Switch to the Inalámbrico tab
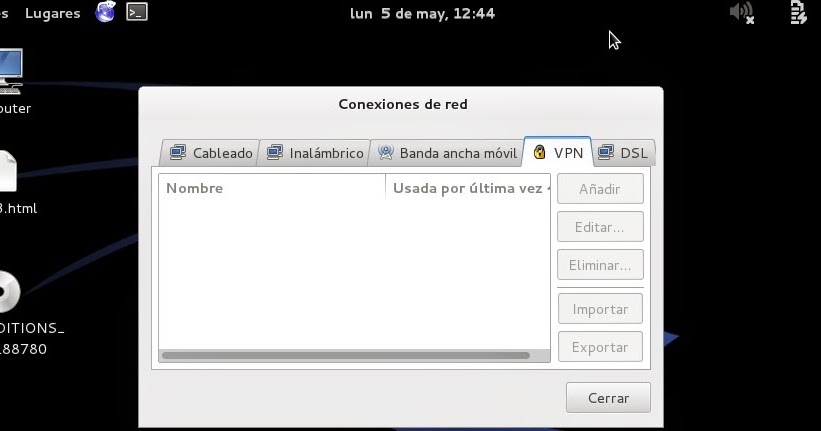This screenshot has height=431, width=821. point(314,153)
